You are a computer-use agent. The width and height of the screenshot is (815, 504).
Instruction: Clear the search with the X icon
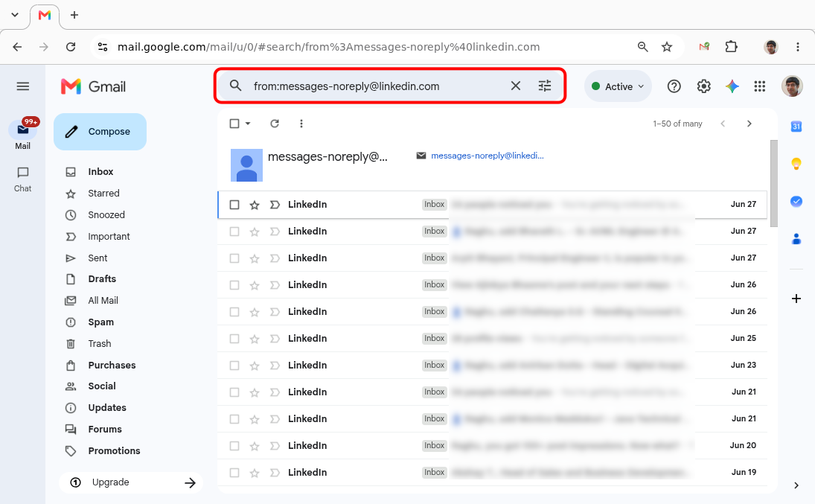515,86
